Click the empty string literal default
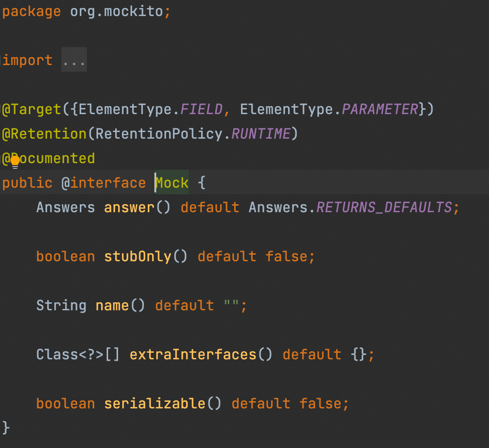 (231, 303)
